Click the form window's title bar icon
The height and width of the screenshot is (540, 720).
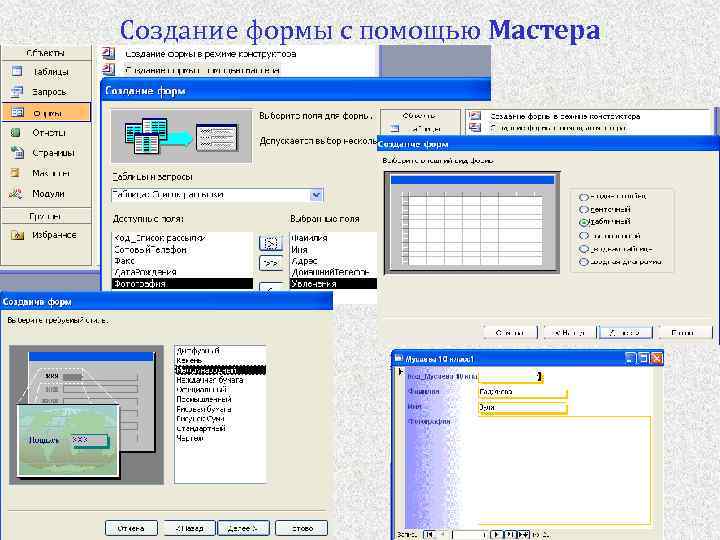click(x=399, y=358)
